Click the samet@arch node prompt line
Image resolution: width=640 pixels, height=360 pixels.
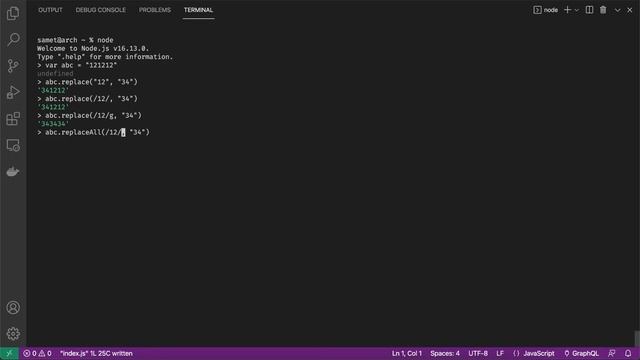pos(75,40)
